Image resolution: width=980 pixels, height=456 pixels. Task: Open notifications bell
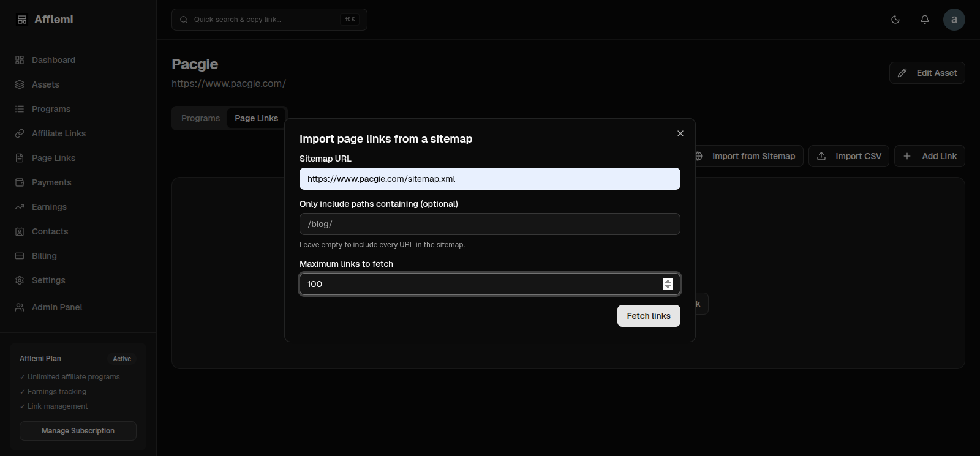click(x=925, y=20)
